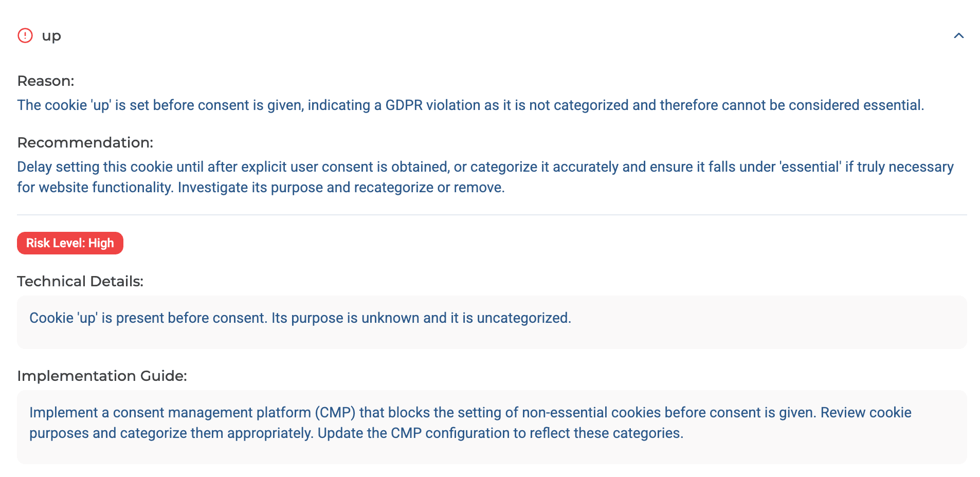Click the 'Reason:' heading label

click(x=46, y=81)
